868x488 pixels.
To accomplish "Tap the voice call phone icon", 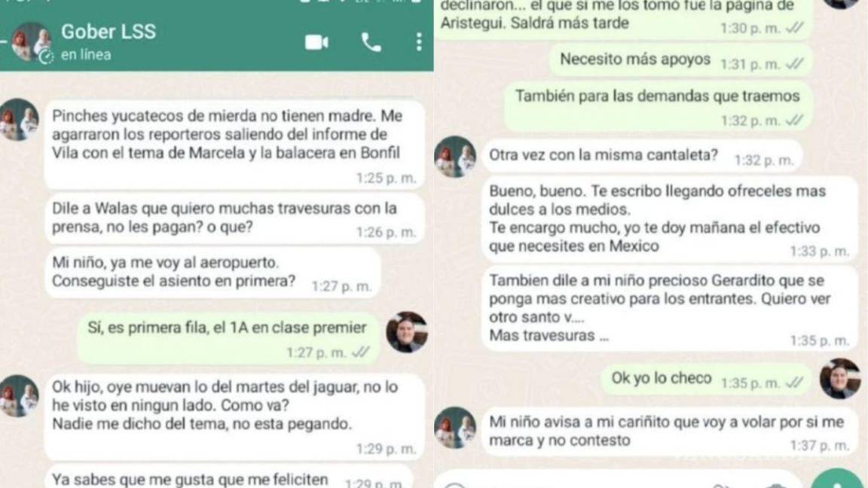I will coord(371,42).
